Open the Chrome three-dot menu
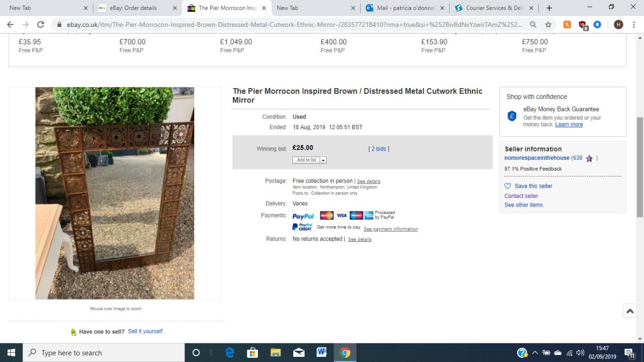Screen dimensions: 644x362 click(634, 24)
